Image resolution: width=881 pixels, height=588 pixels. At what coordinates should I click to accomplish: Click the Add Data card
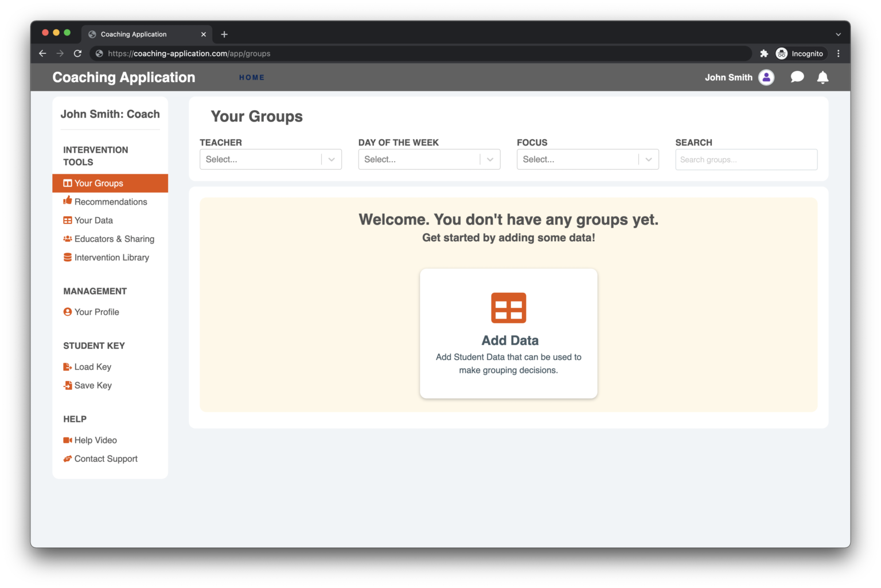(508, 333)
